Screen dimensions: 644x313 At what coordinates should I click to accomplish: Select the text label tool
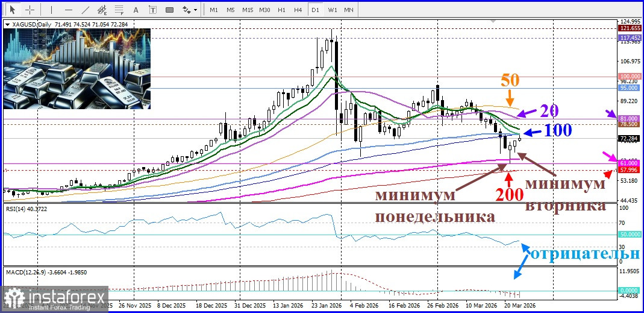click(153, 10)
